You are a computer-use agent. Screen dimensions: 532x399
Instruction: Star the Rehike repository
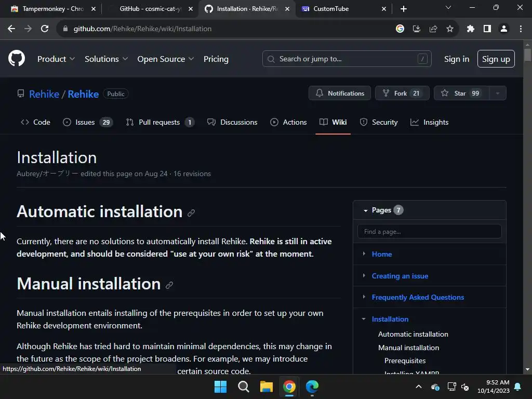(x=461, y=94)
